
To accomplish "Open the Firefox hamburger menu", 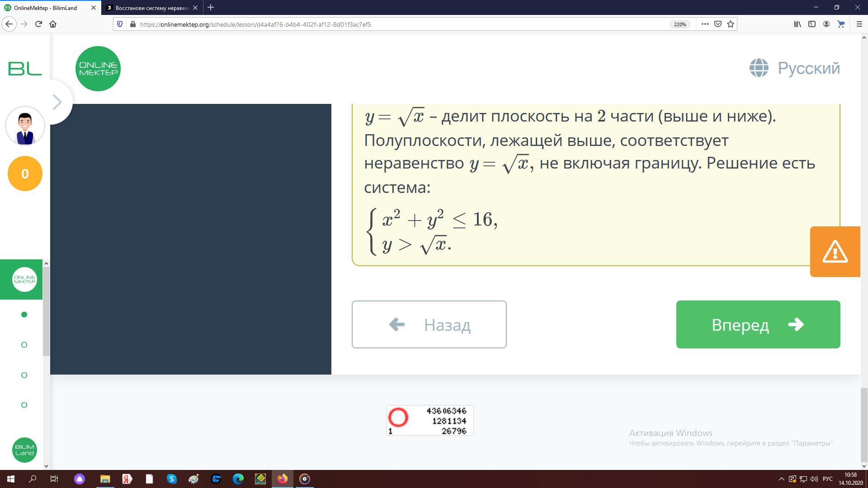I will pyautogui.click(x=859, y=24).
